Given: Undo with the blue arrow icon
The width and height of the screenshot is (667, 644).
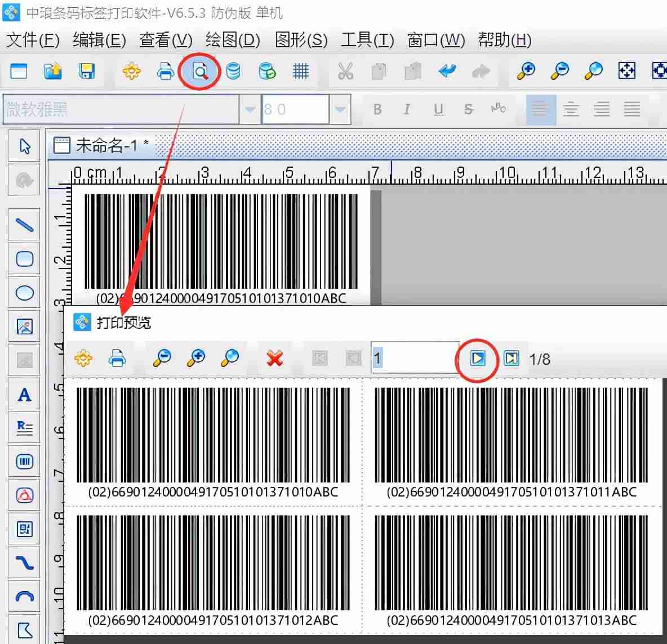Looking at the screenshot, I should click(x=447, y=71).
